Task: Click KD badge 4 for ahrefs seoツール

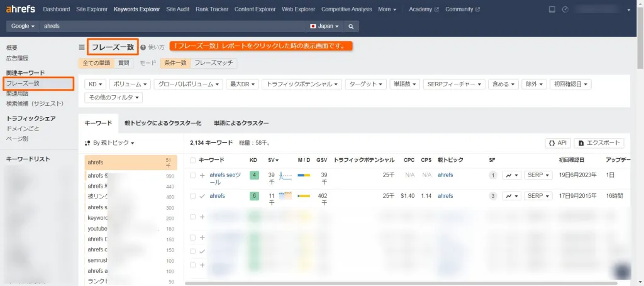Action: point(254,175)
